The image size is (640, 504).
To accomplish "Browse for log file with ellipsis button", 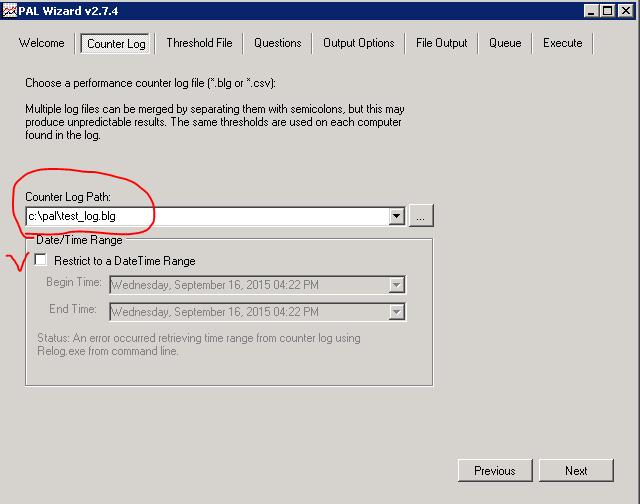I will click(421, 215).
